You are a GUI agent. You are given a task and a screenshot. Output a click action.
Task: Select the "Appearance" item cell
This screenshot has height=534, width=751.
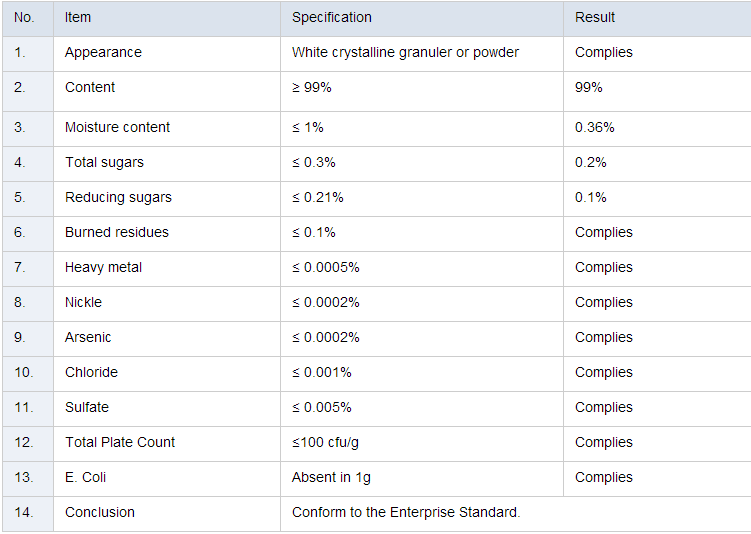point(103,52)
